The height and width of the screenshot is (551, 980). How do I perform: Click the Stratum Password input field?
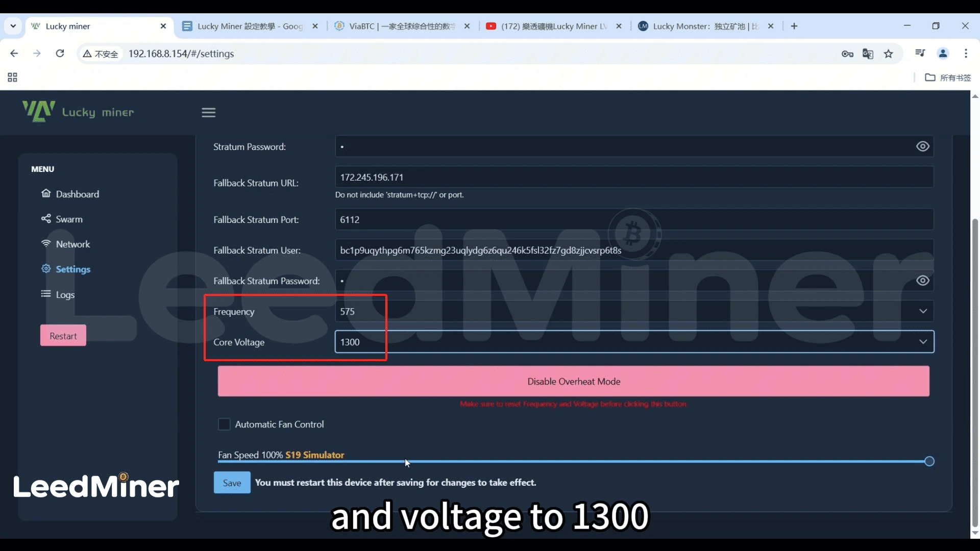(x=634, y=146)
